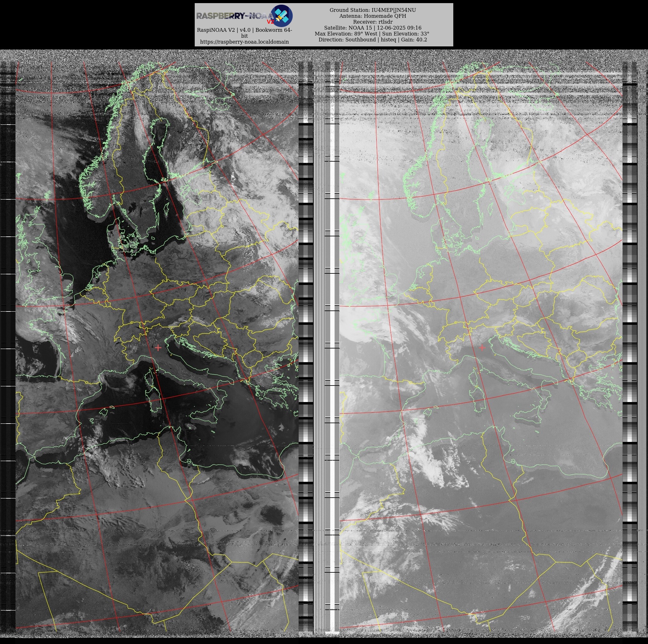Select the 'Ground Station: IU4MEP|JN54NU' line
This screenshot has width=648, height=644.
(373, 10)
